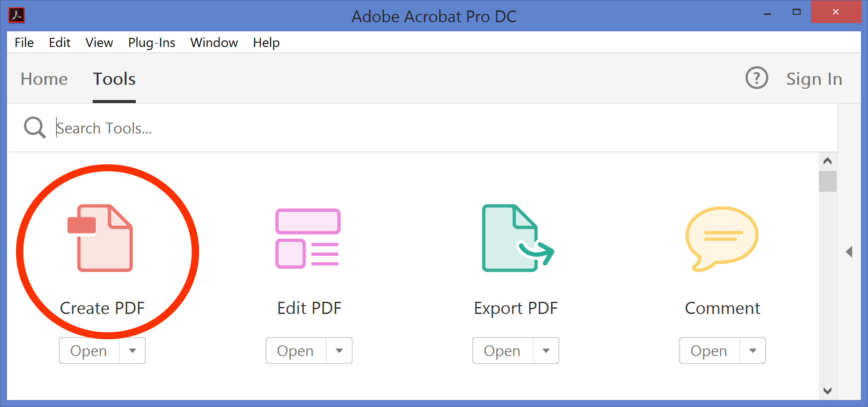Open the Window menu
The image size is (868, 407).
214,42
